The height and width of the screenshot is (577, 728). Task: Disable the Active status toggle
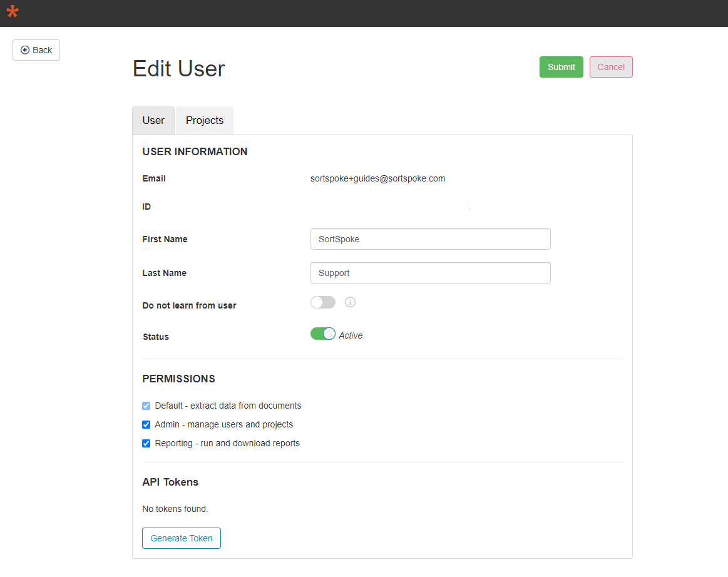323,334
